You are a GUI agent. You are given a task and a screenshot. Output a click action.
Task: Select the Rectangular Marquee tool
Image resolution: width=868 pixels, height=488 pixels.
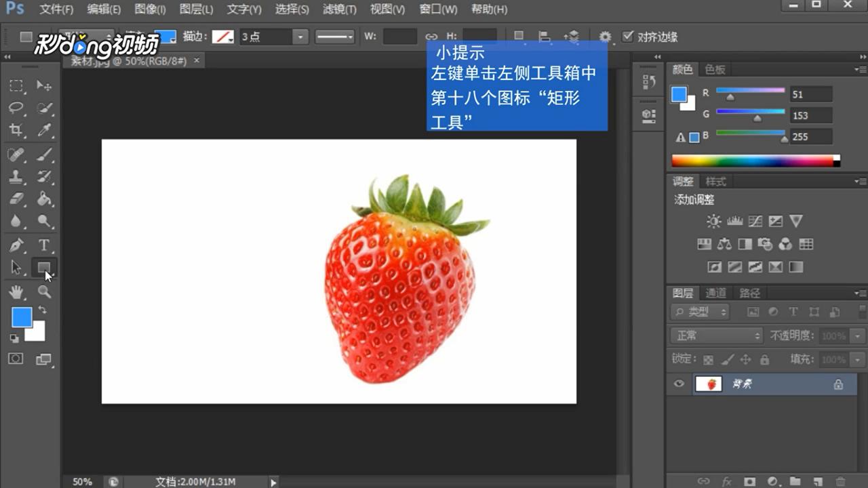tap(16, 86)
